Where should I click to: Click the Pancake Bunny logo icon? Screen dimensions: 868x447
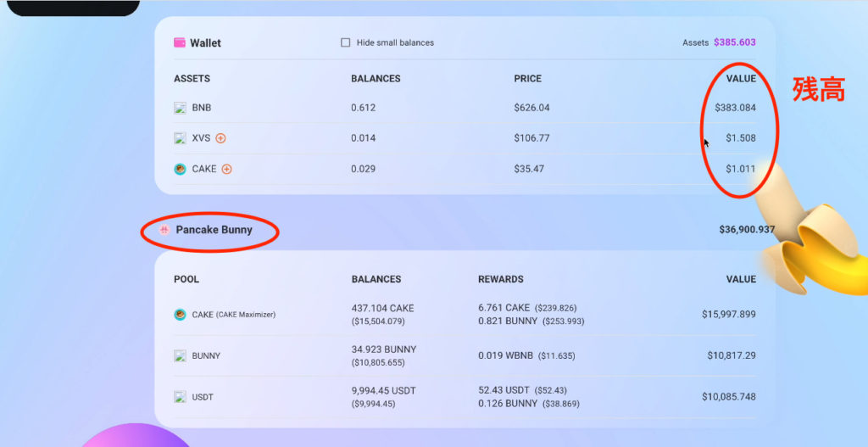pos(164,230)
